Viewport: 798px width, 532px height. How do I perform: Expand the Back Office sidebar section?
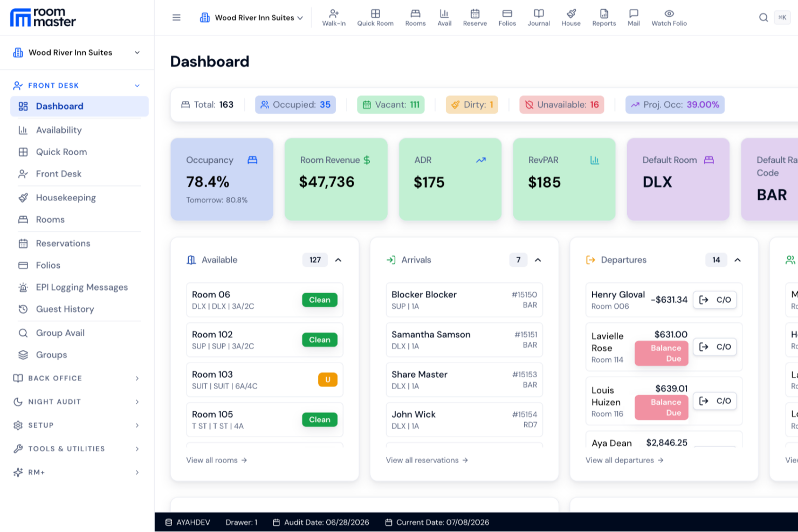[x=77, y=378]
